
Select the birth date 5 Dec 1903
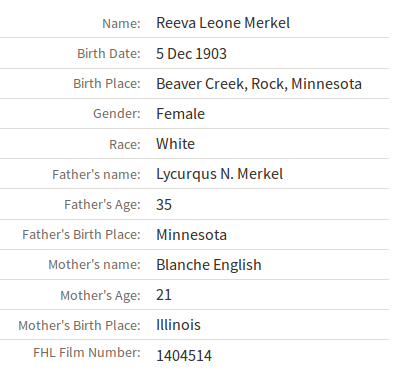pos(191,54)
